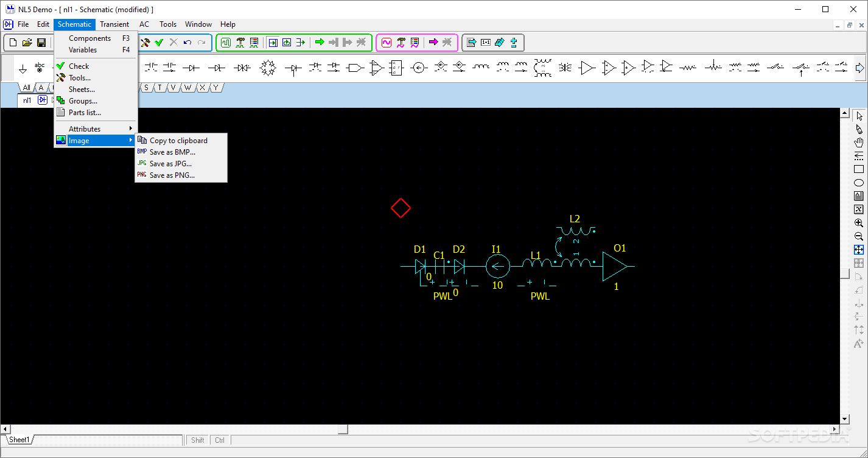868x458 pixels.
Task: Start transient with the green arrow
Action: [320, 43]
